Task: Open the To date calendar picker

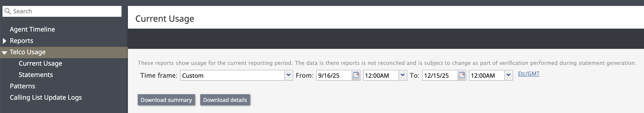Action: point(462,75)
